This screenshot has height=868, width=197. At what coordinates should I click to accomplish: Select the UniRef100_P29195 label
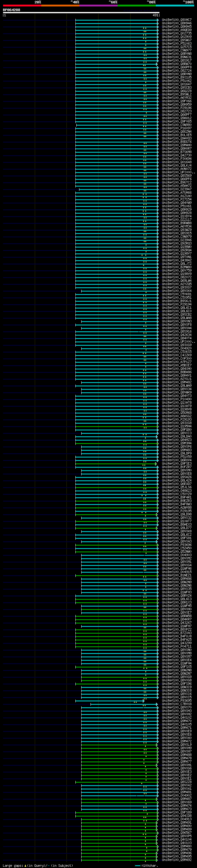(176, 511)
